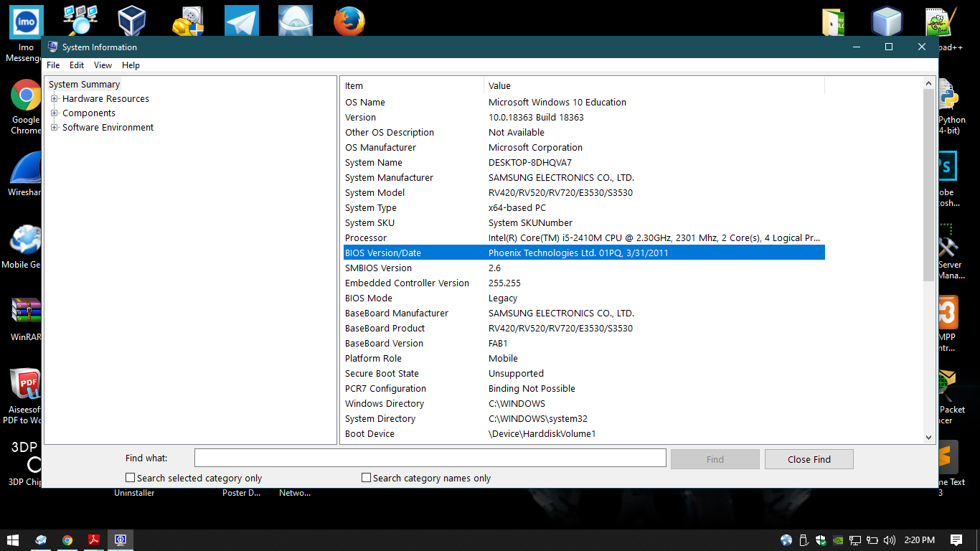Open NVIDIA settings from the system tray

[838, 540]
